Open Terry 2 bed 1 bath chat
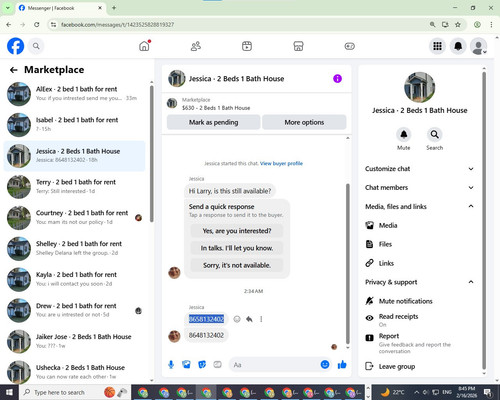The width and height of the screenshot is (500, 400). tap(75, 187)
